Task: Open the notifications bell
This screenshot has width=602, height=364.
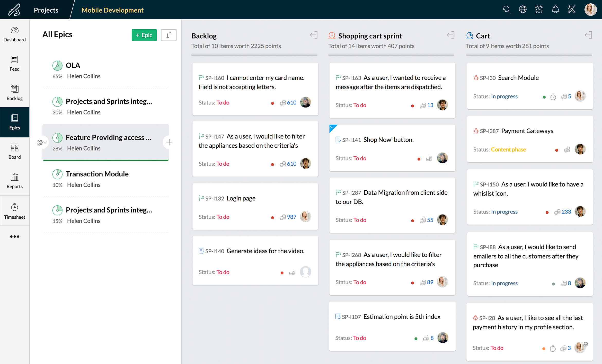Action: 555,10
